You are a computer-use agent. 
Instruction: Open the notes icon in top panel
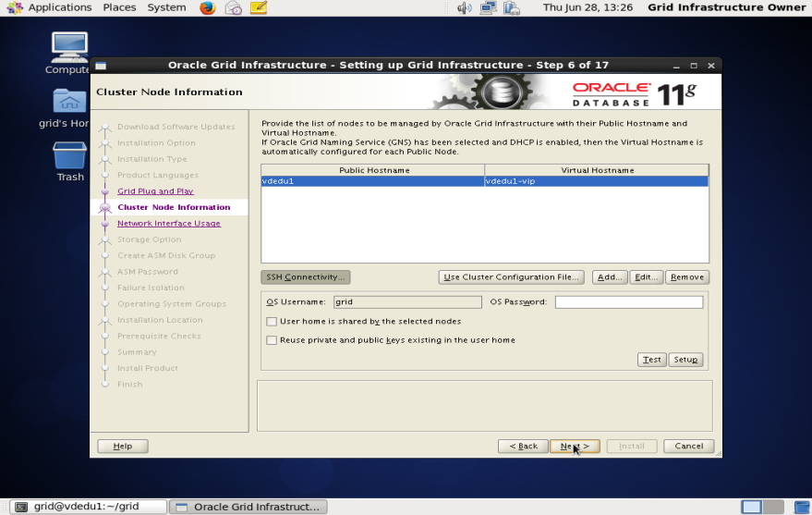coord(259,7)
